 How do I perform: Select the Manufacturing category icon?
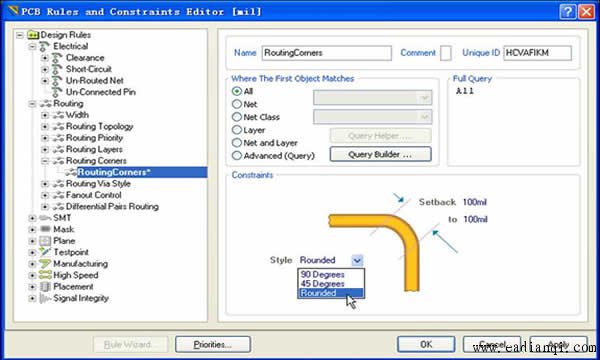pyautogui.click(x=45, y=264)
